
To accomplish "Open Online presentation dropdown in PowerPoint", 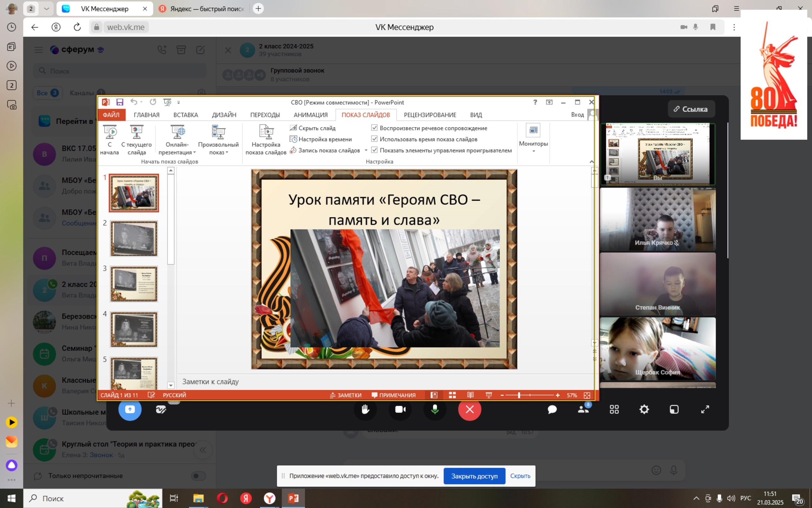I will click(x=177, y=140).
